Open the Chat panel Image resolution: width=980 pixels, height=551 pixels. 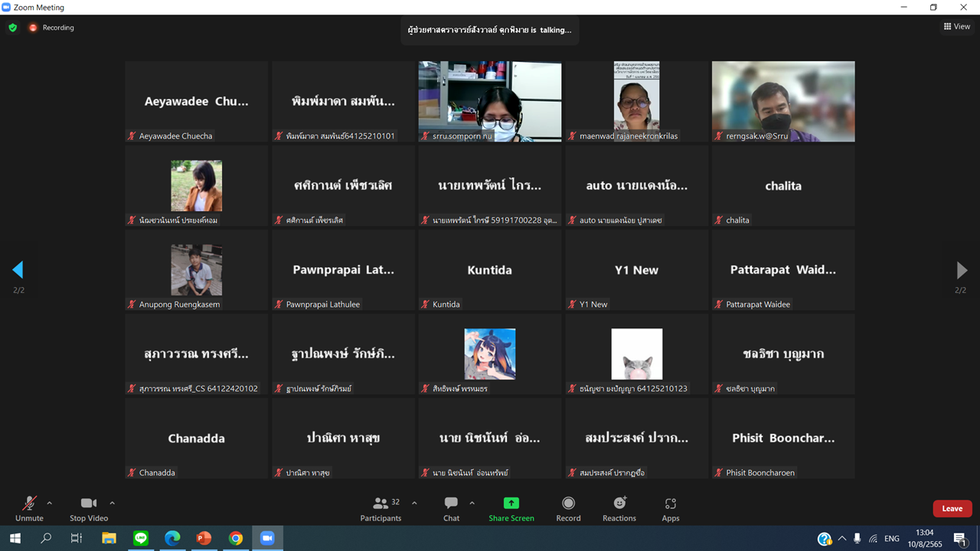(451, 504)
